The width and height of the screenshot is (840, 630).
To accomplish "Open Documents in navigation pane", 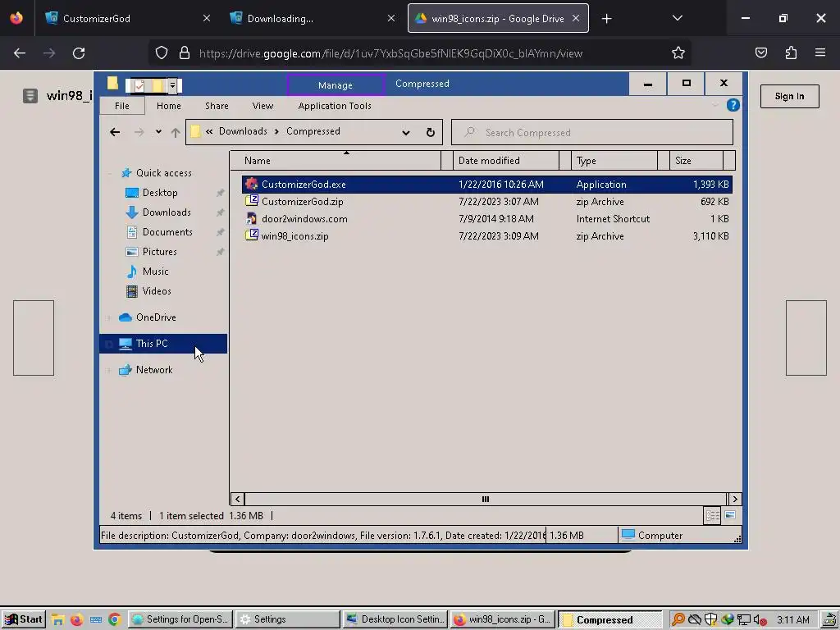I will point(167,232).
